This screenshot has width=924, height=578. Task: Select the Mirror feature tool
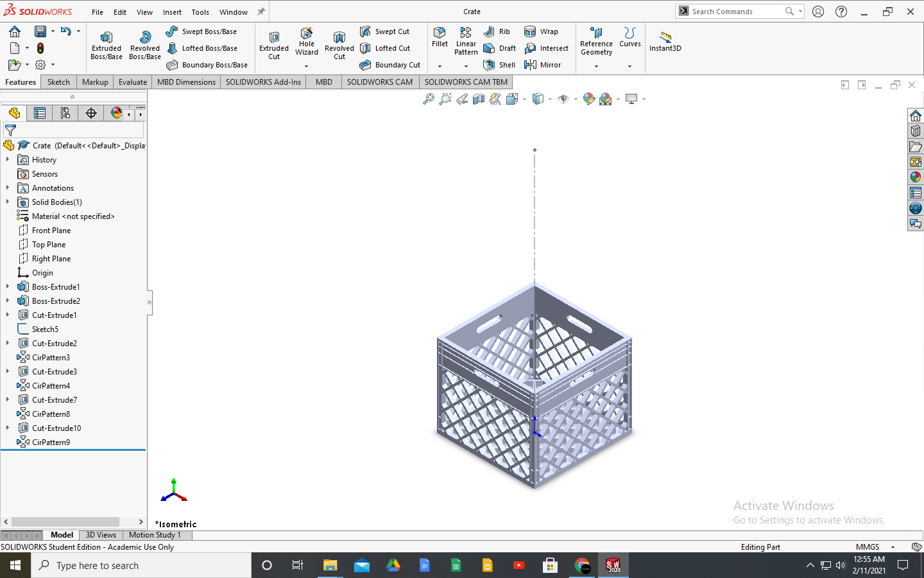coord(543,65)
